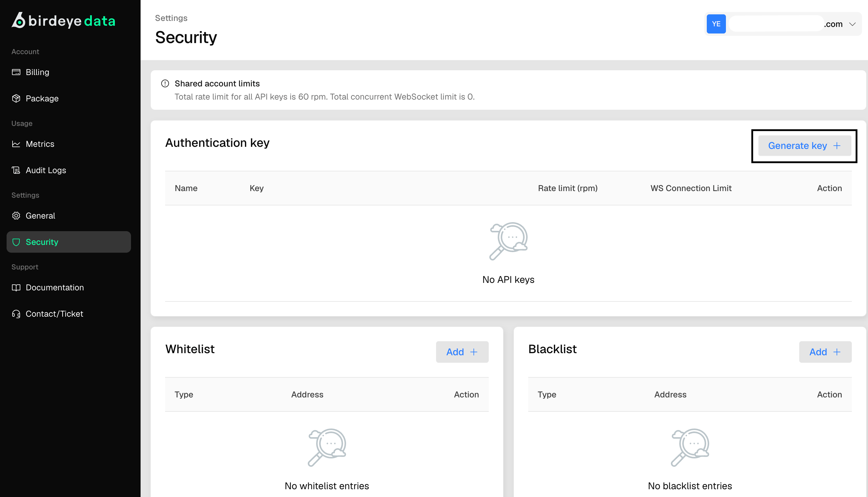Click the birdeye data logo
The height and width of the screenshot is (497, 868).
[63, 20]
